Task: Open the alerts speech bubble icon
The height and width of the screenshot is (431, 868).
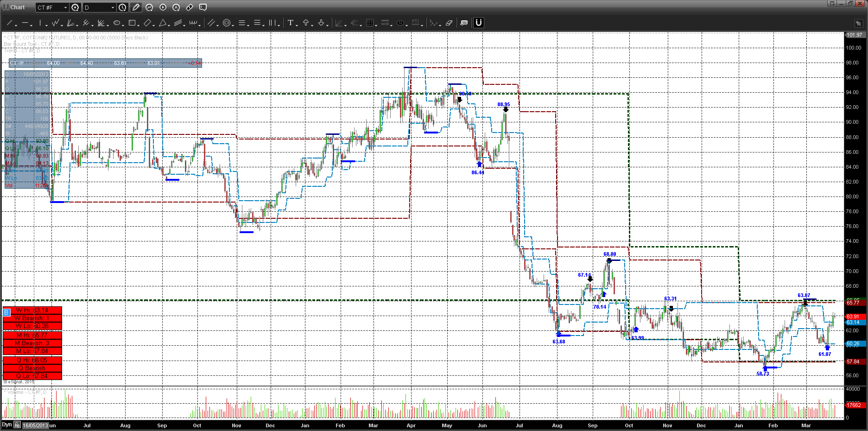Action: coord(203,7)
